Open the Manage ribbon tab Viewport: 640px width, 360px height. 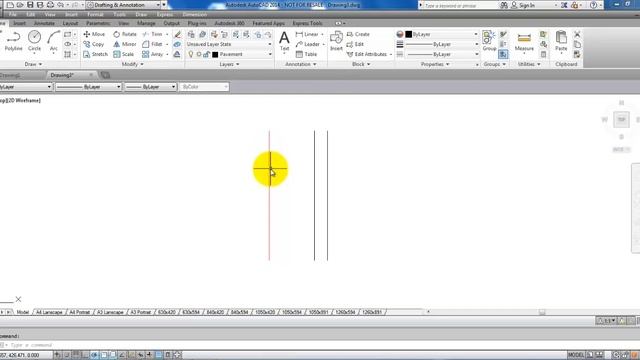(x=146, y=23)
